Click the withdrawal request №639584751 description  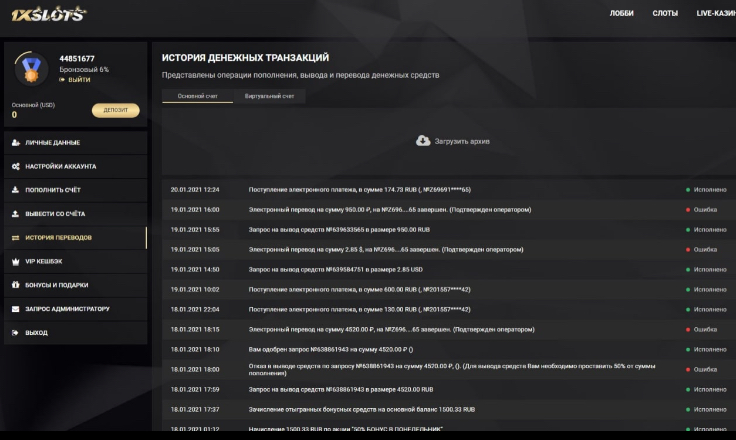point(336,270)
